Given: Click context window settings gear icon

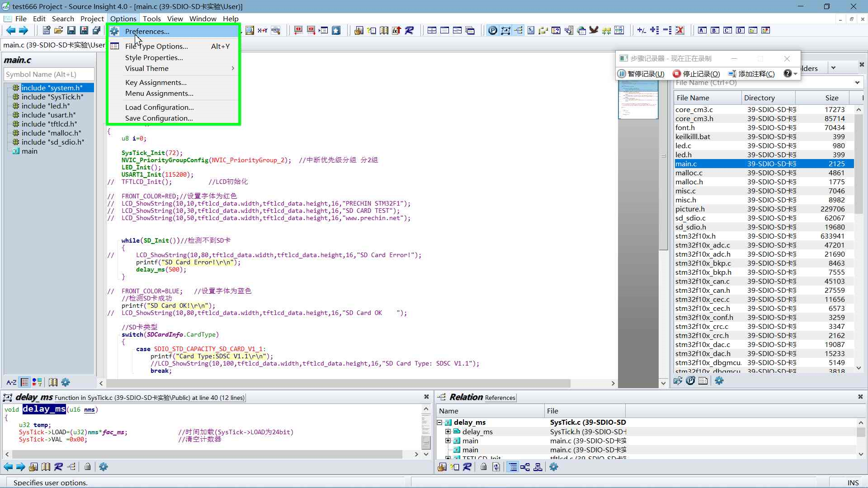Looking at the screenshot, I should [x=104, y=467].
